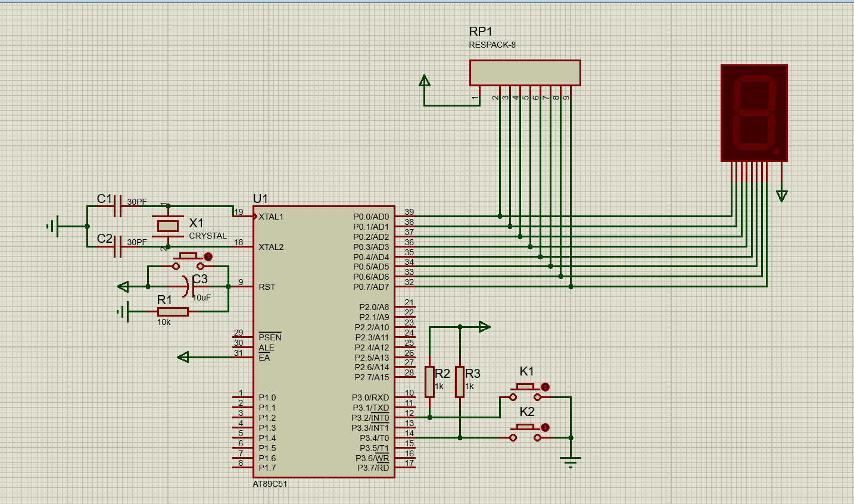Click pin number 17 on U1
The height and width of the screenshot is (504, 854).
pos(409,463)
